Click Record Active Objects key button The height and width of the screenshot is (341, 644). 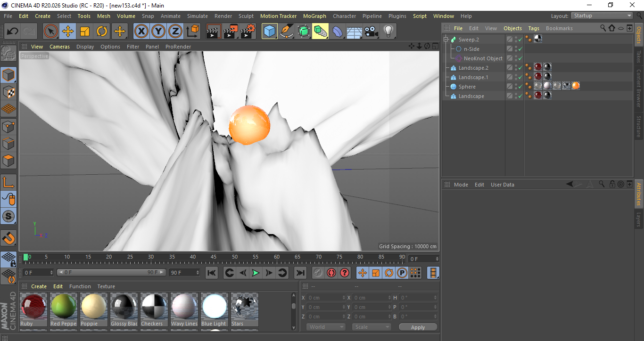coord(318,273)
